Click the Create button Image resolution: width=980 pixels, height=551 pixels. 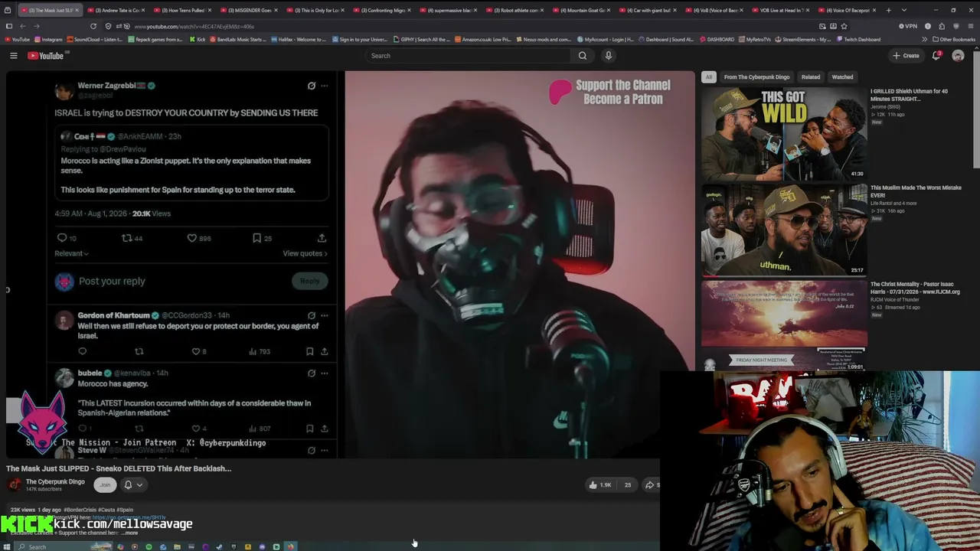(906, 56)
